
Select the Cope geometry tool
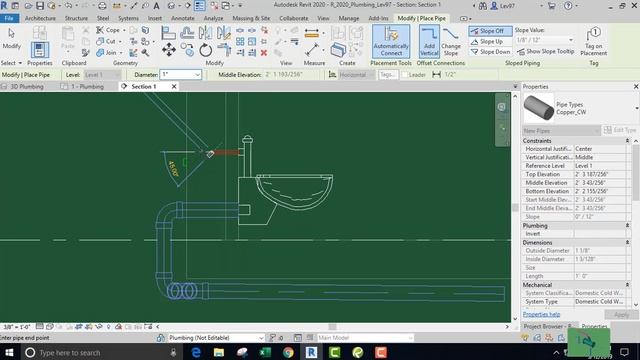108,30
